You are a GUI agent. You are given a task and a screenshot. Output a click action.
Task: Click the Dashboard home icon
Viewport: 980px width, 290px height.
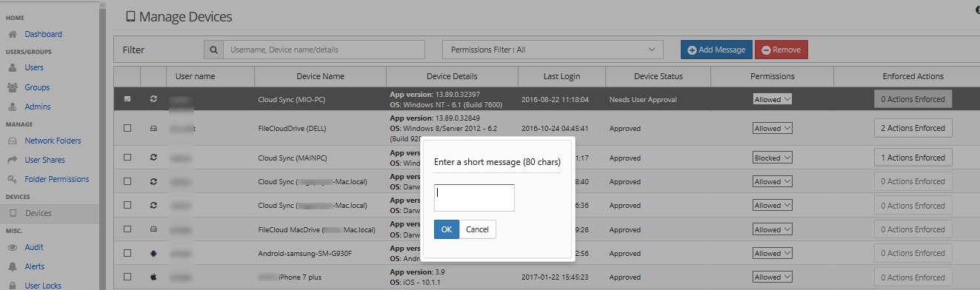(12, 34)
